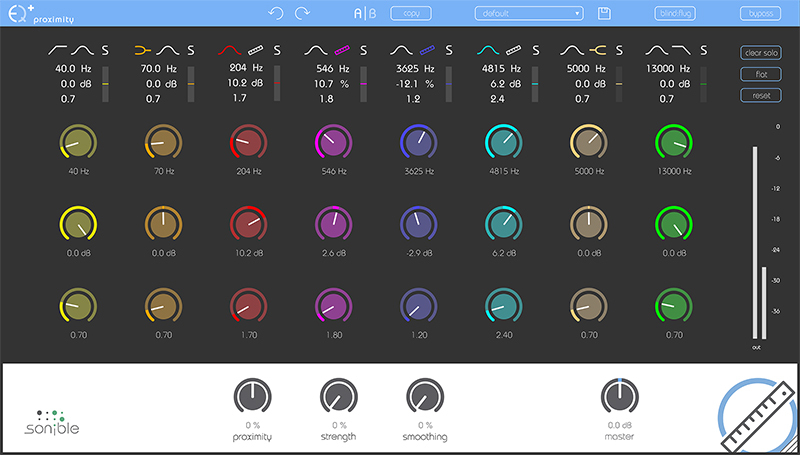The height and width of the screenshot is (455, 800).
Task: Toggle solo on the 4815 Hz band
Action: [535, 49]
